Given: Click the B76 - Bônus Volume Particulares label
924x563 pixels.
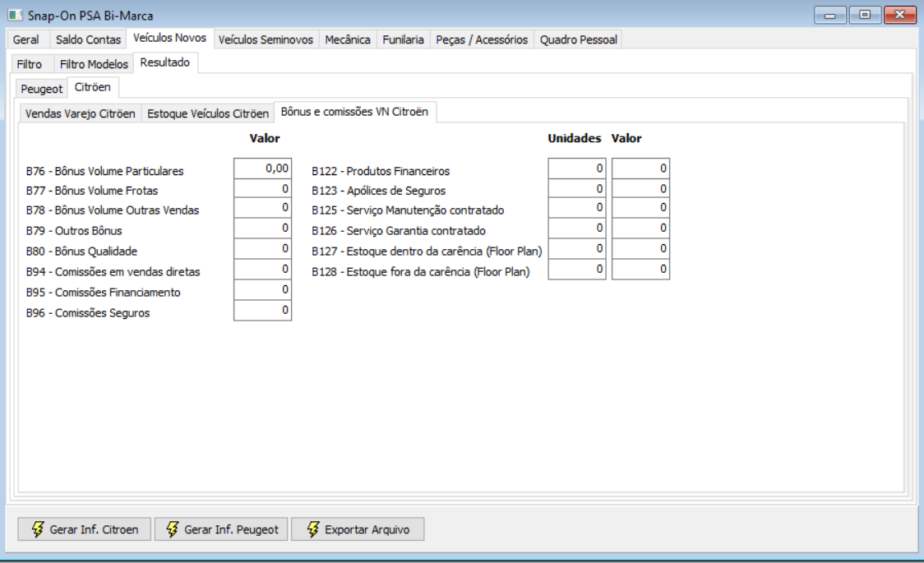Looking at the screenshot, I should pyautogui.click(x=105, y=172).
